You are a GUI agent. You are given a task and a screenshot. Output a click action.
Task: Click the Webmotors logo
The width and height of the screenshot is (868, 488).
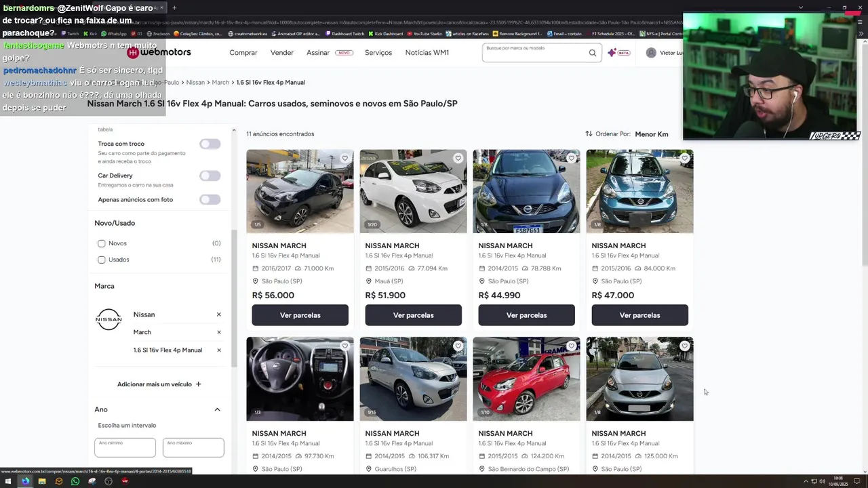pyautogui.click(x=159, y=52)
